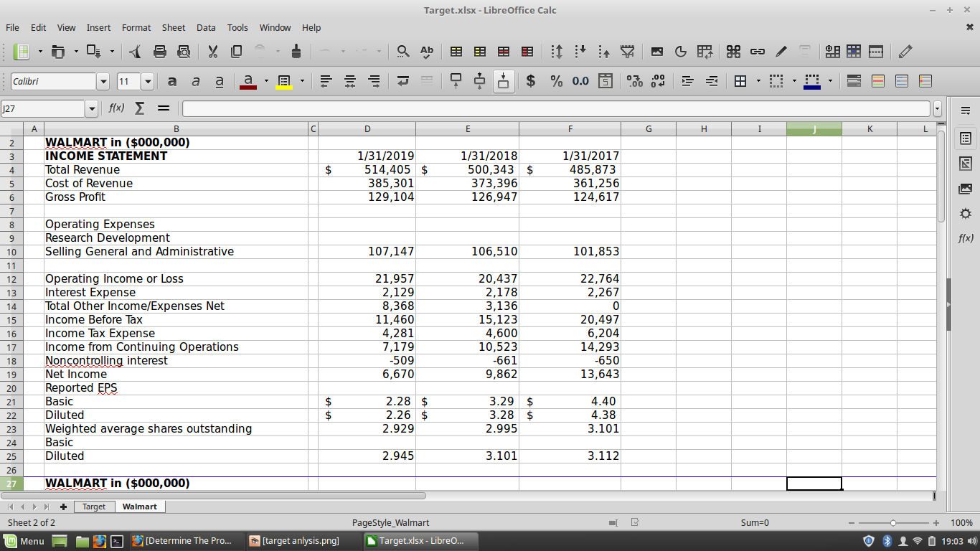The image size is (980, 551).
Task: Open the File menu
Action: 12,27
